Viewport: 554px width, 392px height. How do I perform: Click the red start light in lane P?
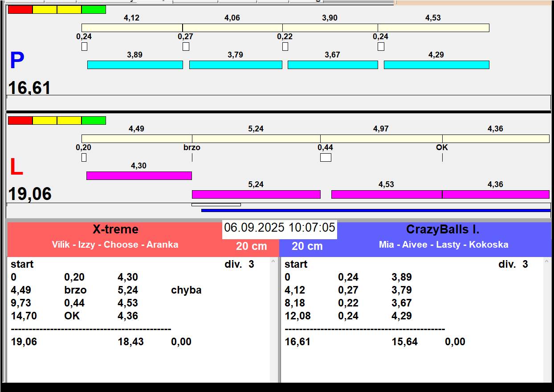pos(20,9)
